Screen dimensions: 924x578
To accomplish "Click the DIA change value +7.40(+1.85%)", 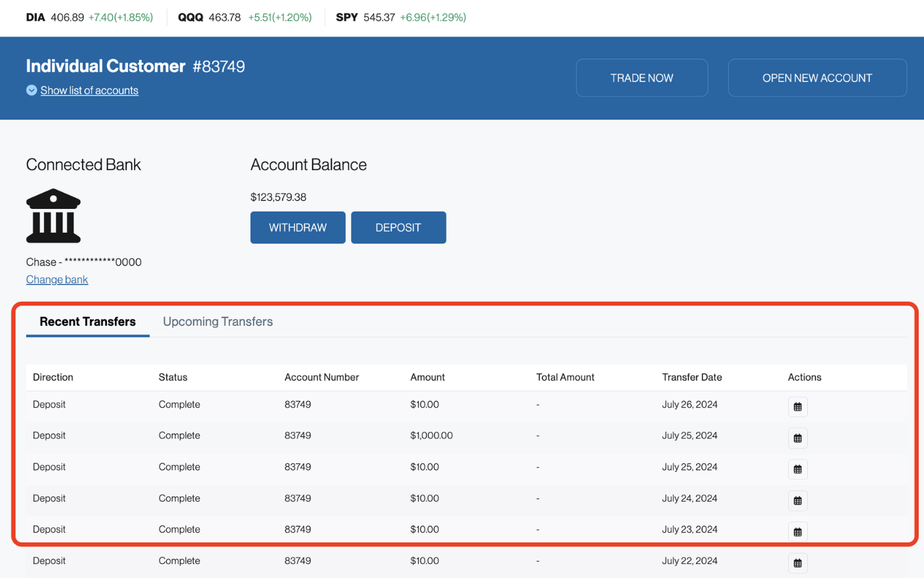I will pos(121,17).
